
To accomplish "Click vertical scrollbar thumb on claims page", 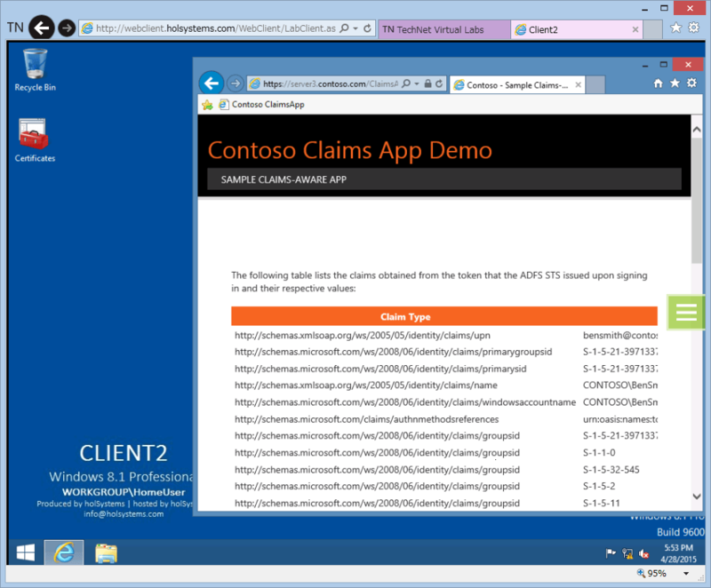I will (697, 200).
